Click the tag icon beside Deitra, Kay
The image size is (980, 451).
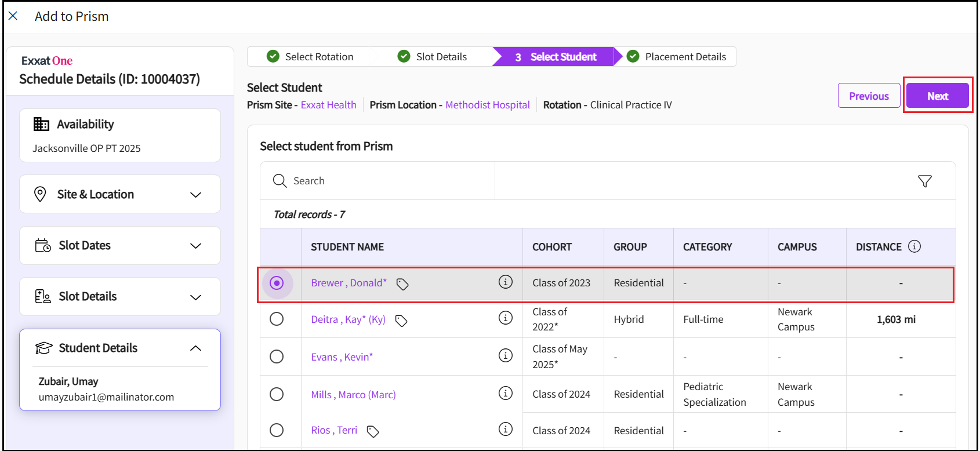[401, 321]
